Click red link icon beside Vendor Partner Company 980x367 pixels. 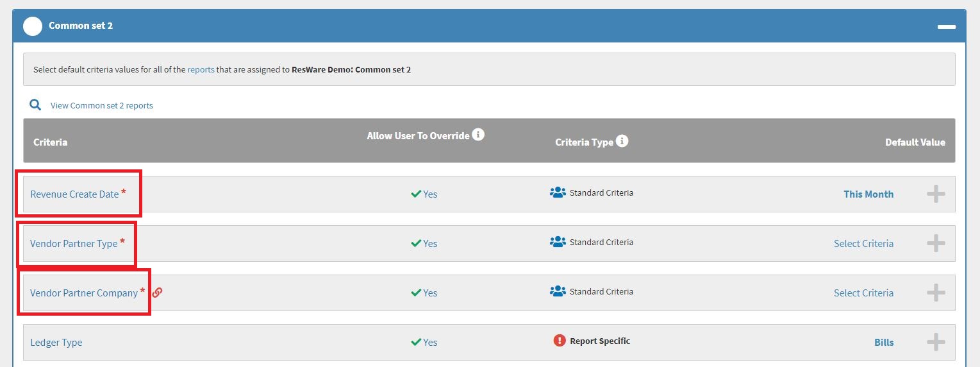[157, 293]
